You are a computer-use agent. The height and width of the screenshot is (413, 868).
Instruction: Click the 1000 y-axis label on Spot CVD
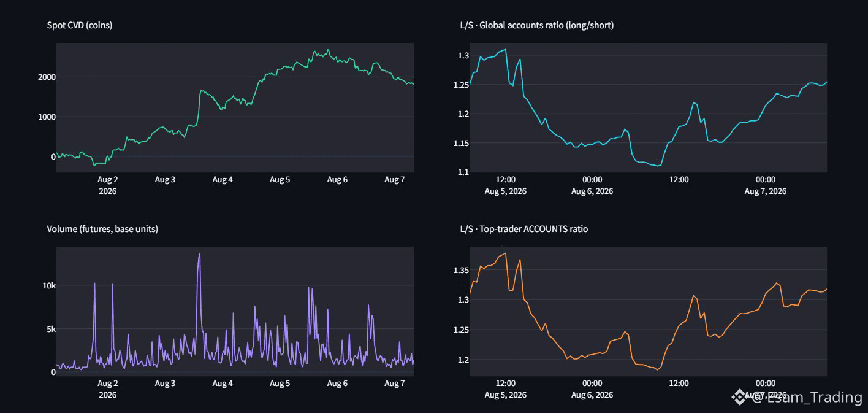(47, 117)
